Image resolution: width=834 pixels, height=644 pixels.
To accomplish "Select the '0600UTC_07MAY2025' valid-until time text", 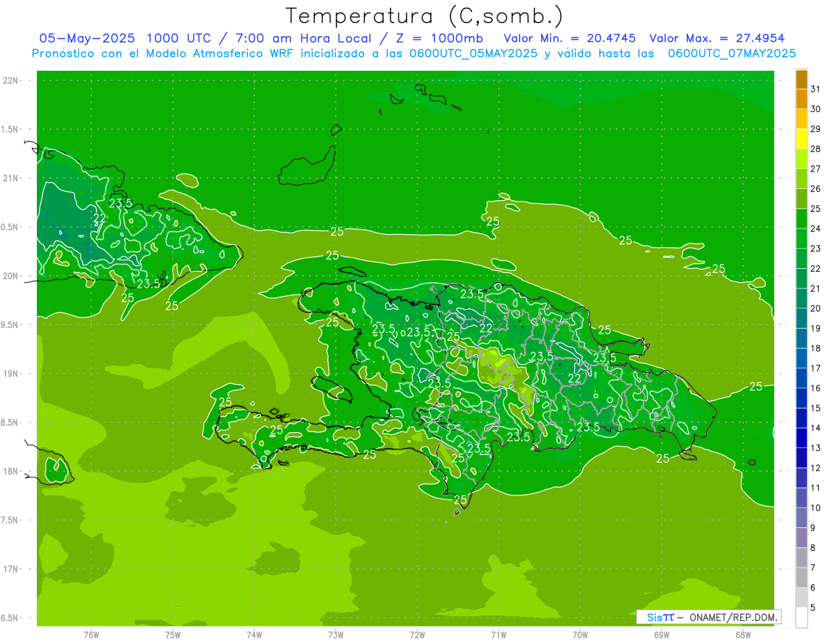I will (x=732, y=53).
